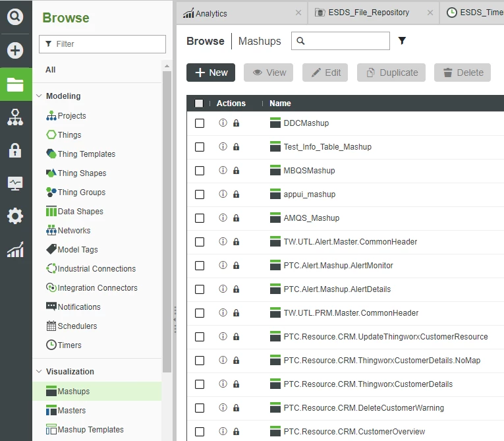504x441 pixels.
Task: Open Schedulers in Modeling
Action: [x=72, y=326]
